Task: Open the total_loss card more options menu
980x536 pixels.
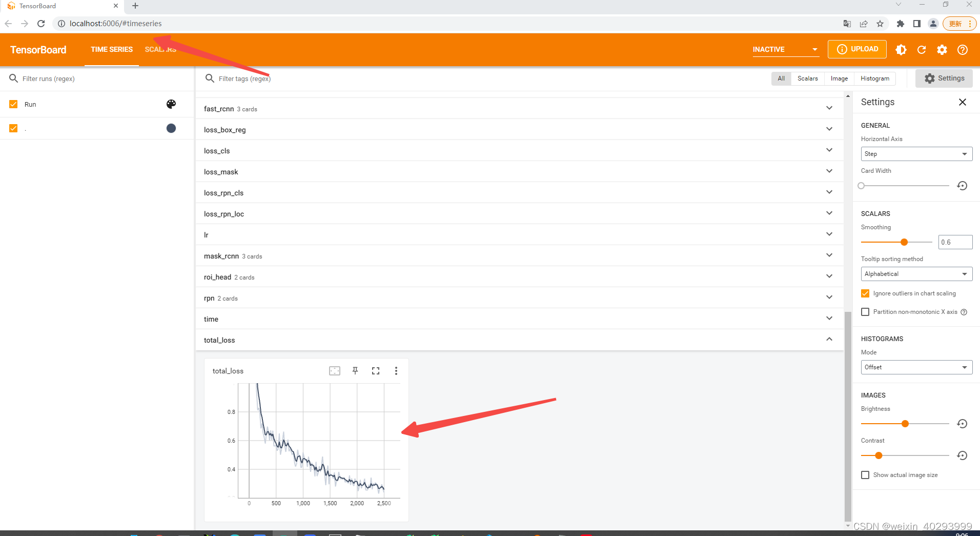Action: (396, 371)
